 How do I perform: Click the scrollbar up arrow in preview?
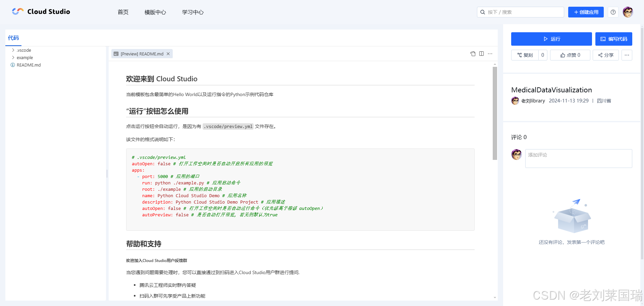495,64
